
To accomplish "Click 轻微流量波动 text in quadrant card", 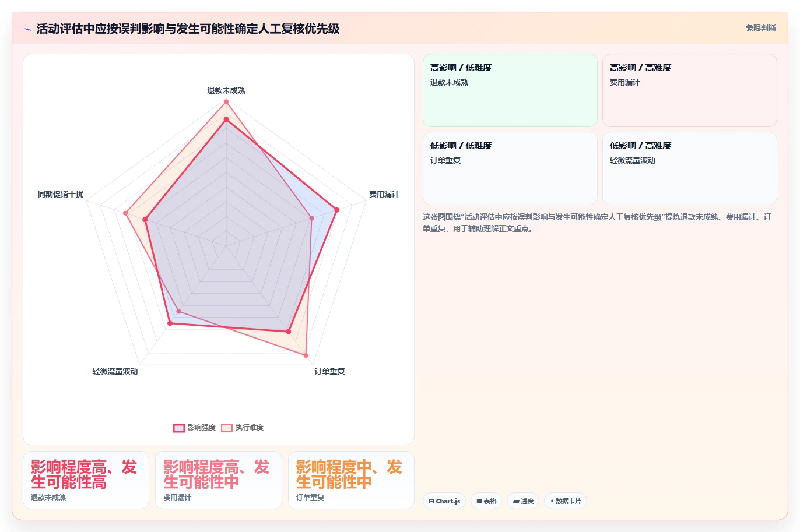I will [x=633, y=160].
